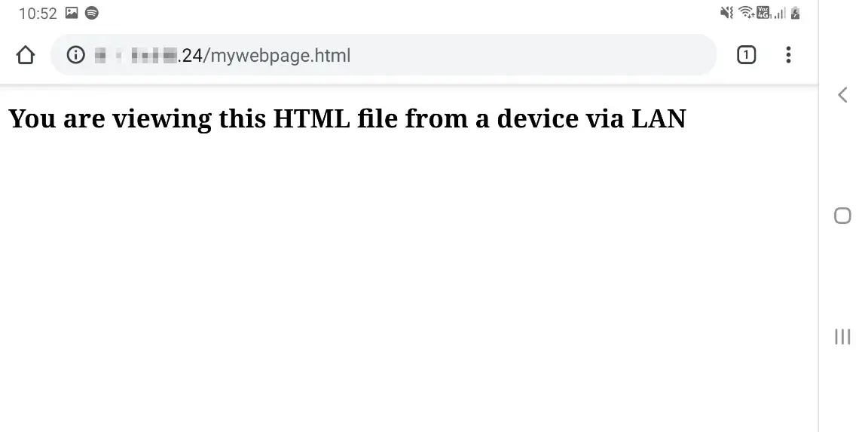Tap the Spotify notification icon
This screenshot has height=432, width=868.
(91, 13)
